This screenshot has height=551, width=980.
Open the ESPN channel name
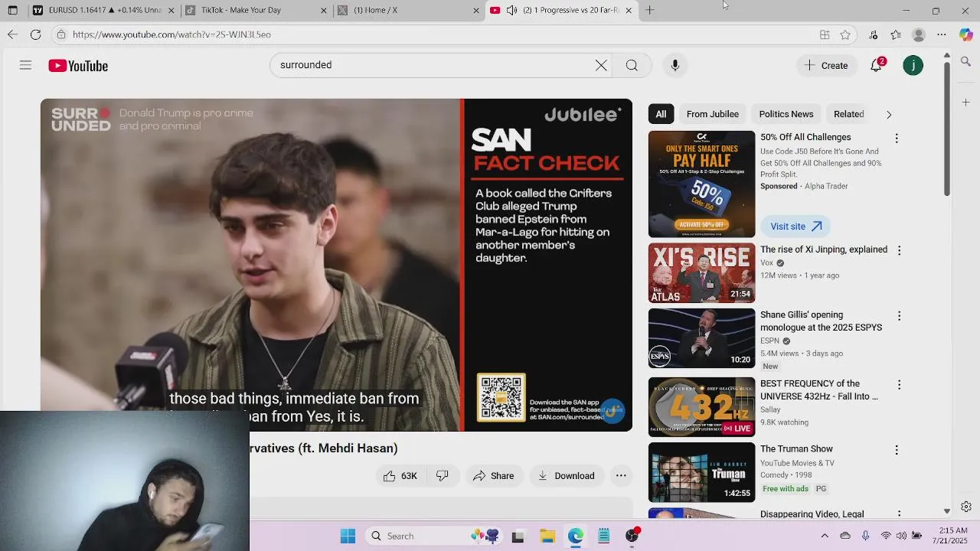click(x=769, y=341)
